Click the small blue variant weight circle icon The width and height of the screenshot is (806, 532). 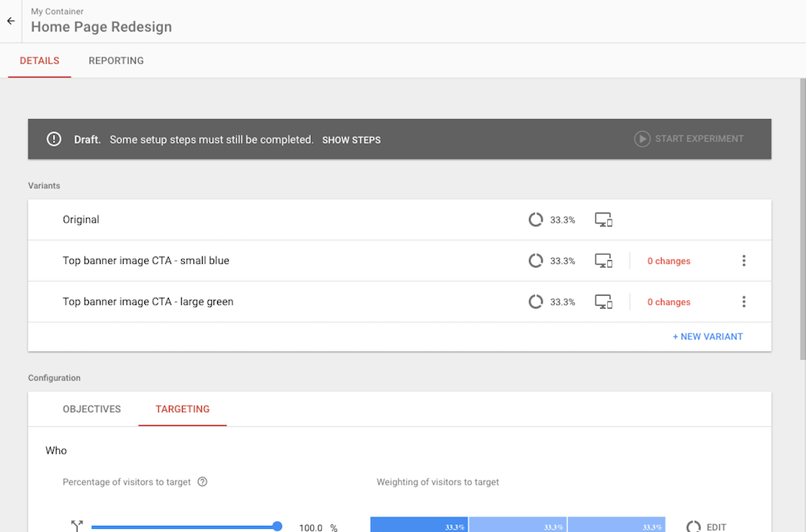(x=536, y=260)
